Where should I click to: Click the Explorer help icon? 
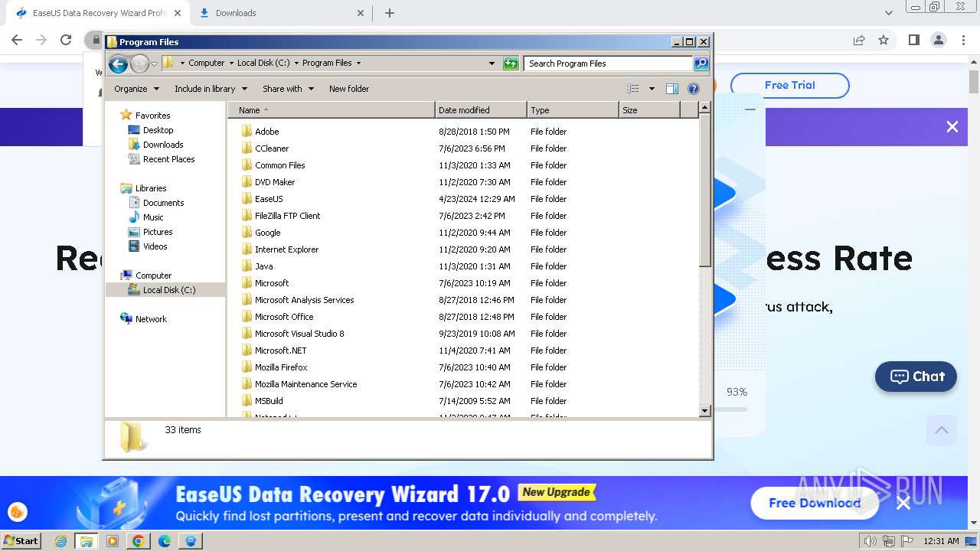[x=694, y=89]
